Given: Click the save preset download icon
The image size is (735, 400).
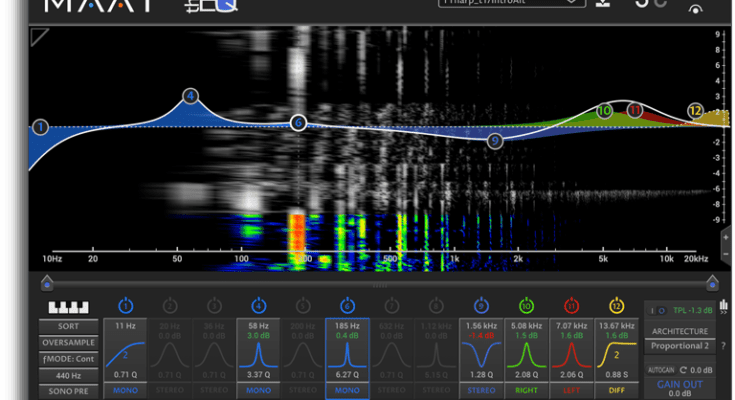Looking at the screenshot, I should pos(602,4).
